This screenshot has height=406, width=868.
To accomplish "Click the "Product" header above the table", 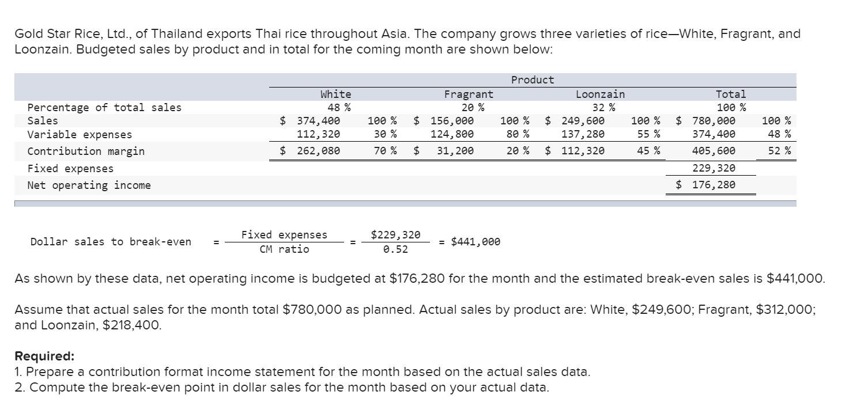I will click(x=532, y=80).
